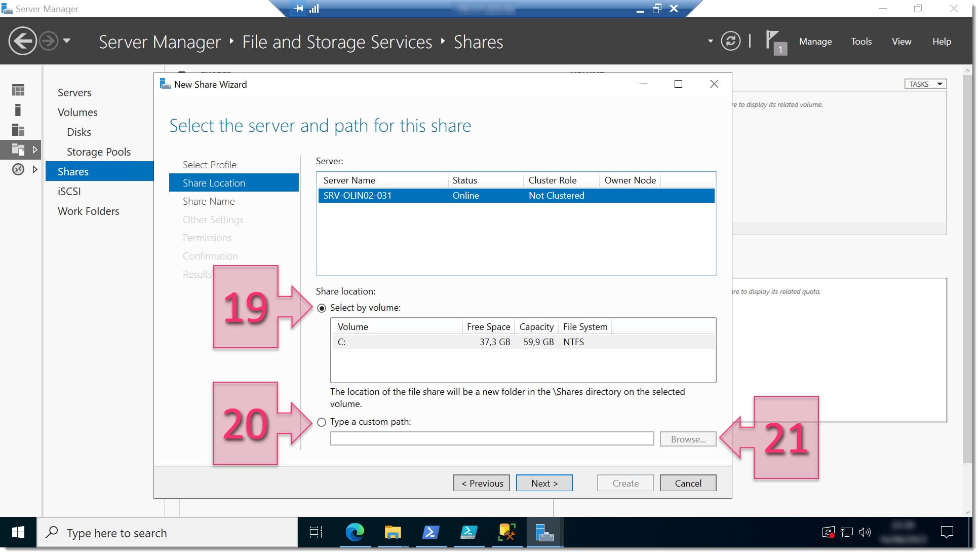Select SRV-OLIN02-031 server in the list
This screenshot has width=980, height=555.
[516, 195]
